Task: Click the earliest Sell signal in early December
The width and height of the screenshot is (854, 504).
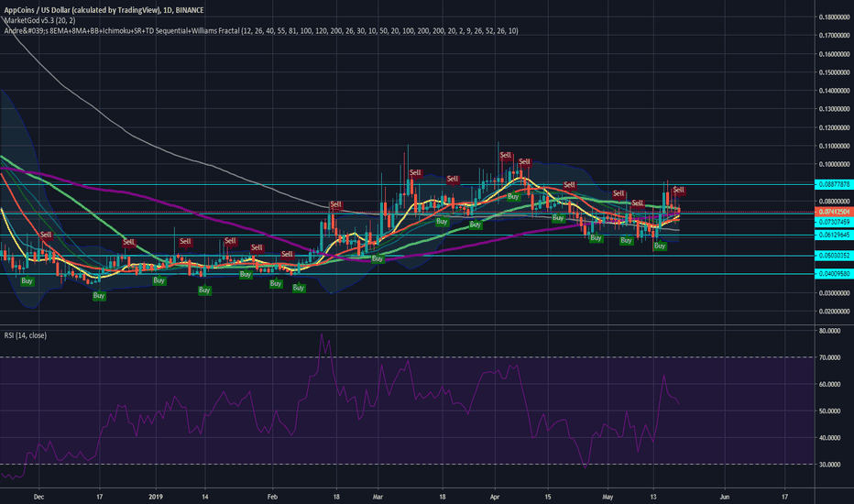Action: (46, 235)
